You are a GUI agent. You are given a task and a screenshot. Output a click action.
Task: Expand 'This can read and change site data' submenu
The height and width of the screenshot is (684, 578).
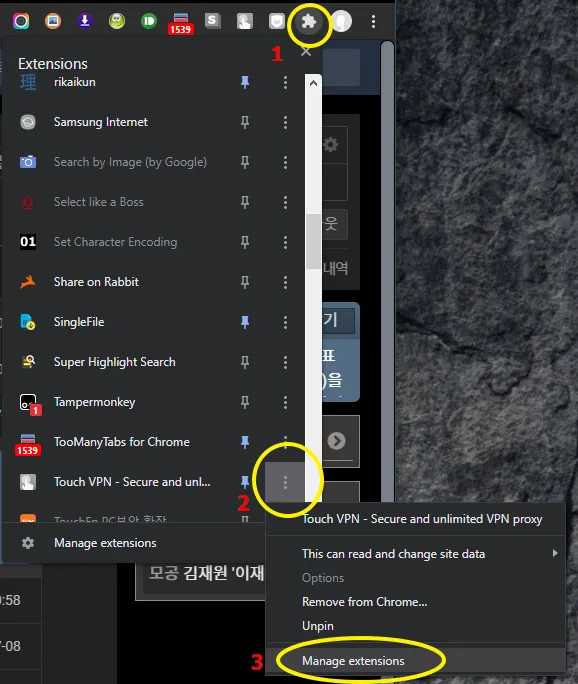(416, 554)
